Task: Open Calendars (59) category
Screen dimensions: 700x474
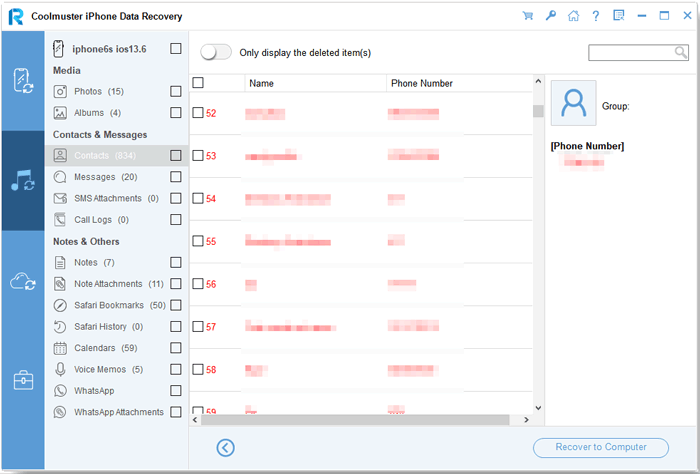Action: point(116,348)
